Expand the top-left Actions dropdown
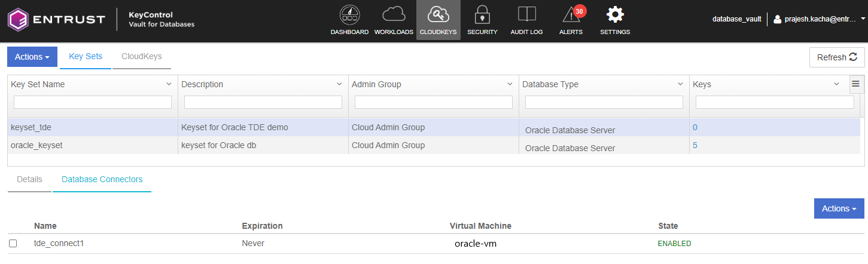Viewport: 868px width, 264px height. [32, 57]
